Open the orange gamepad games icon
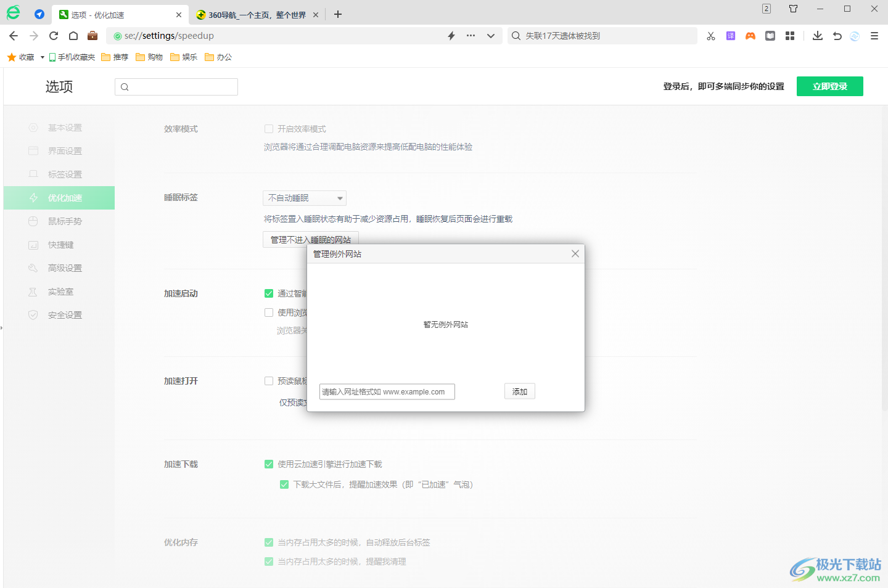Image resolution: width=888 pixels, height=588 pixels. click(750, 36)
